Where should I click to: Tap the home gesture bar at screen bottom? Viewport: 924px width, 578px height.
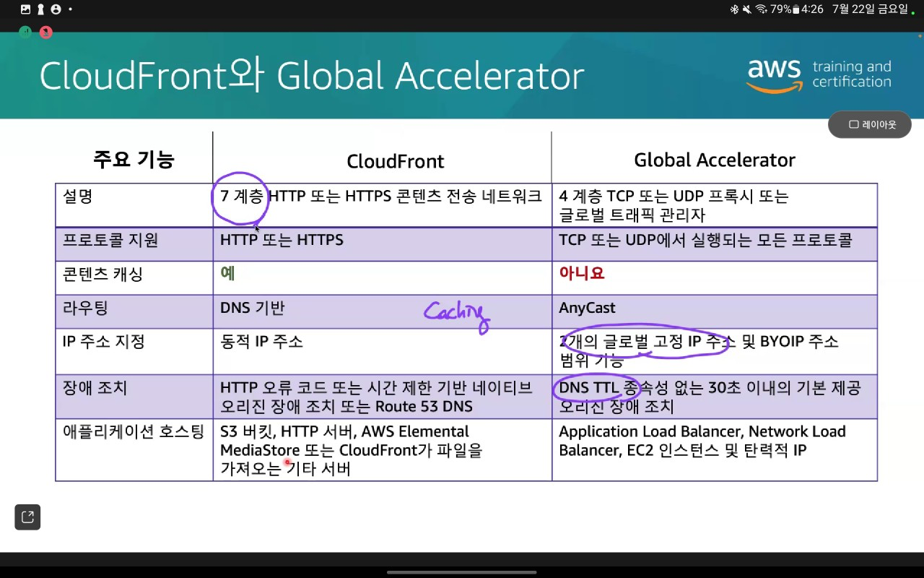click(462, 572)
